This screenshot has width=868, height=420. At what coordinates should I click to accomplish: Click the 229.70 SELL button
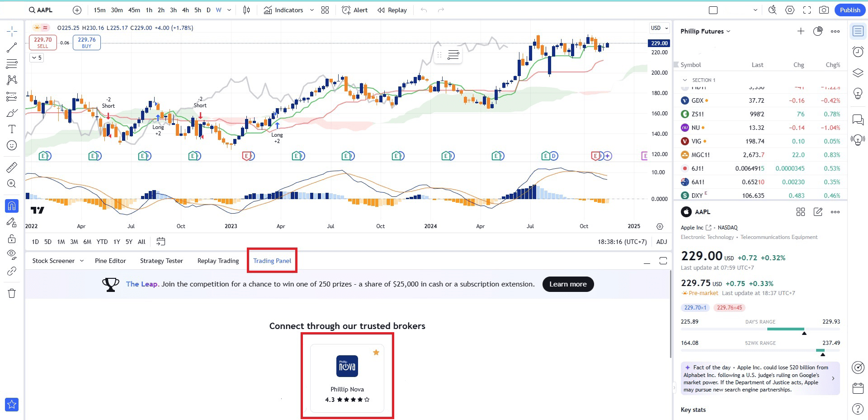coord(42,43)
